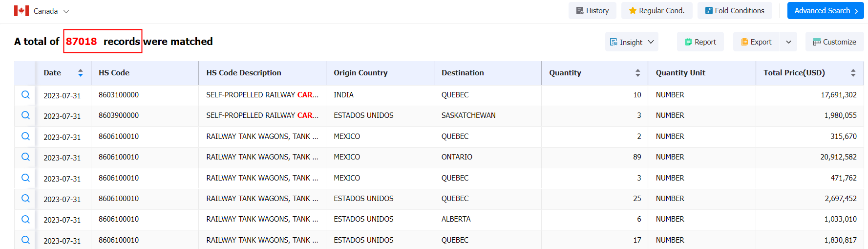868x249 pixels.
Task: Open magnifier icon for ALBERTA row
Action: pos(25,219)
